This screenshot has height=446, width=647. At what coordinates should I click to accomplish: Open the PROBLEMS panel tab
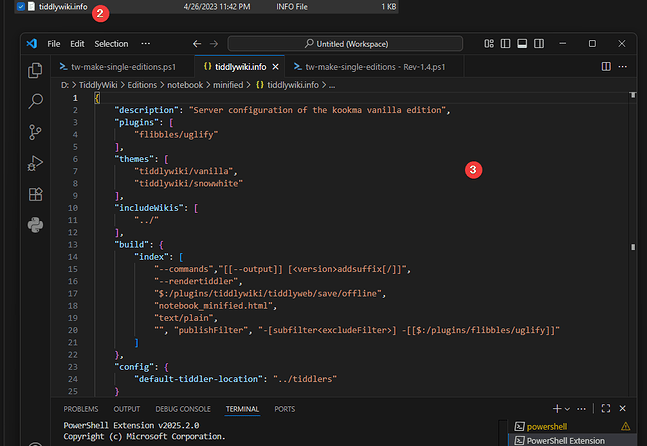[x=81, y=409]
